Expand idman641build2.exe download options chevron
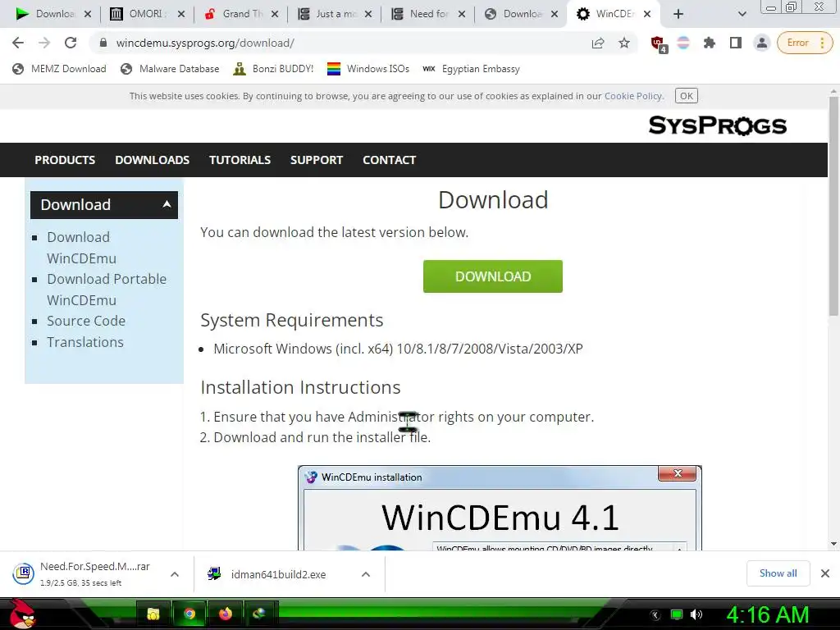The image size is (840, 630). (366, 574)
